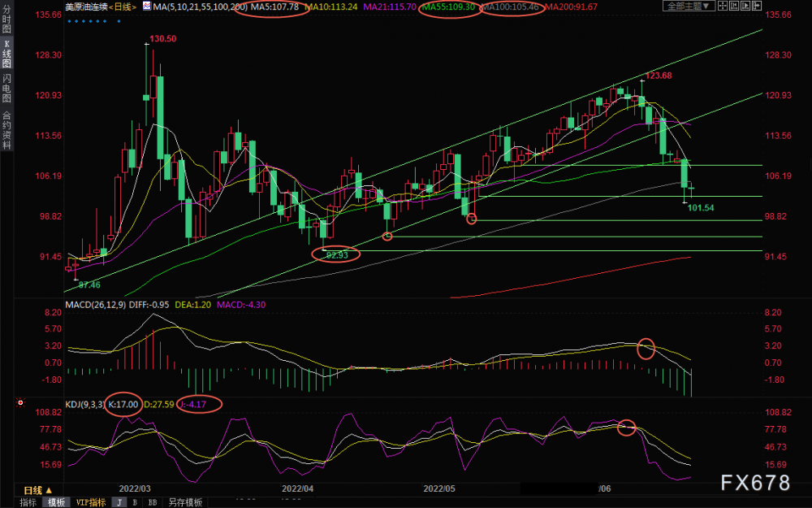Click the jump-to-start chart icon
812x508 pixels.
point(734,6)
